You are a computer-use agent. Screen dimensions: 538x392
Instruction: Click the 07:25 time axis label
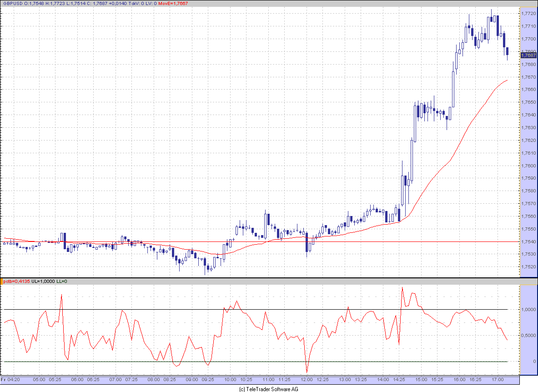click(131, 379)
